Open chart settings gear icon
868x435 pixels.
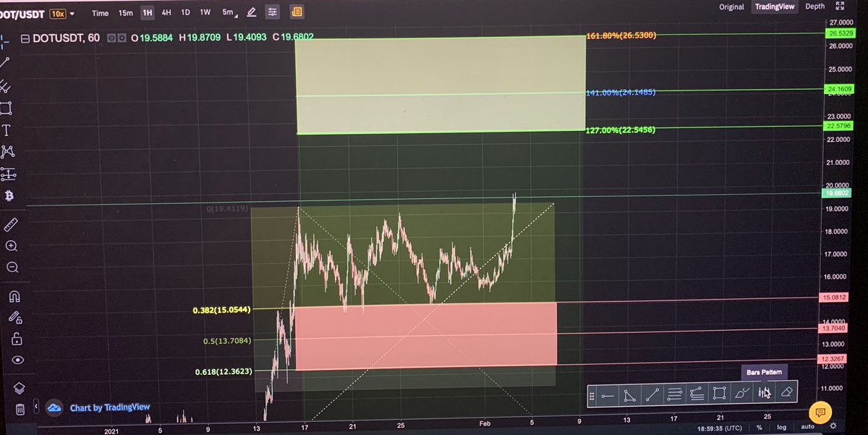[833, 426]
